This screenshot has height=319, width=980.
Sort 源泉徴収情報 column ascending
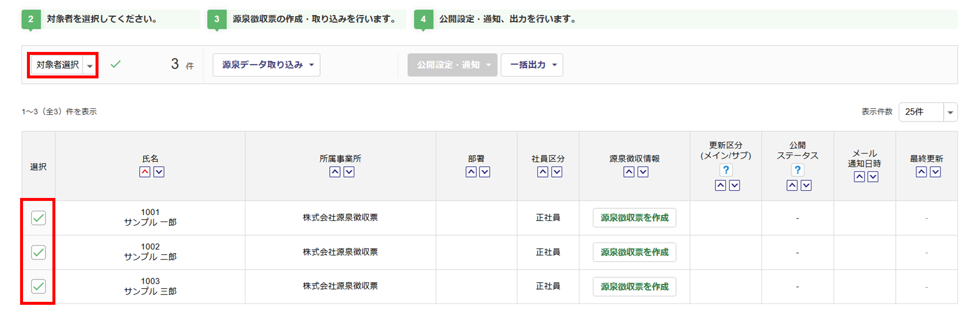click(x=629, y=172)
